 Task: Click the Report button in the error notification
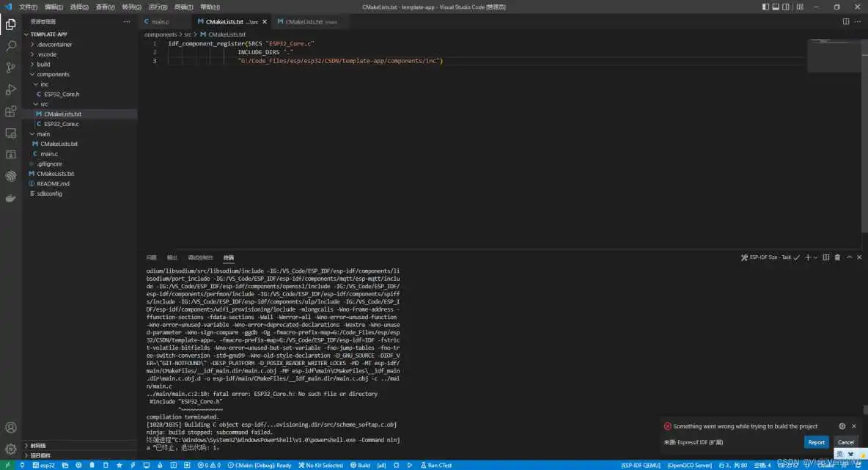point(816,442)
